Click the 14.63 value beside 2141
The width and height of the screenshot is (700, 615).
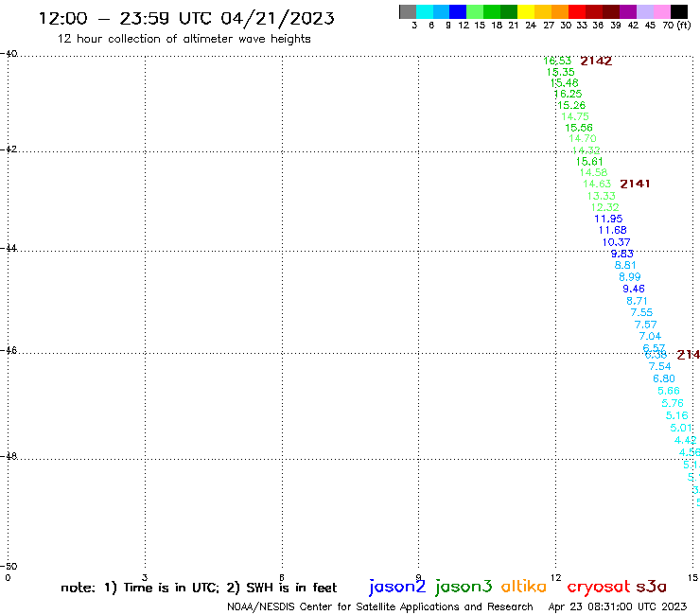[x=597, y=184]
